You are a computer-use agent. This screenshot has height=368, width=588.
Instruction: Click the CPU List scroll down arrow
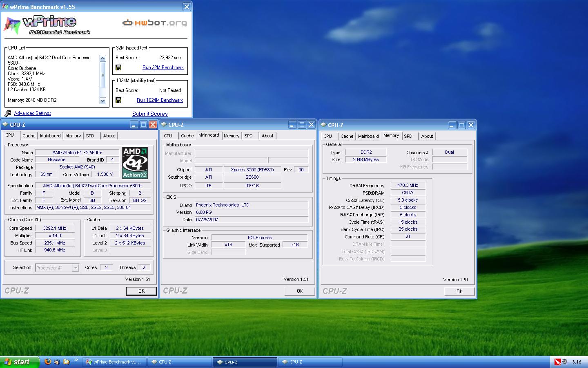103,101
